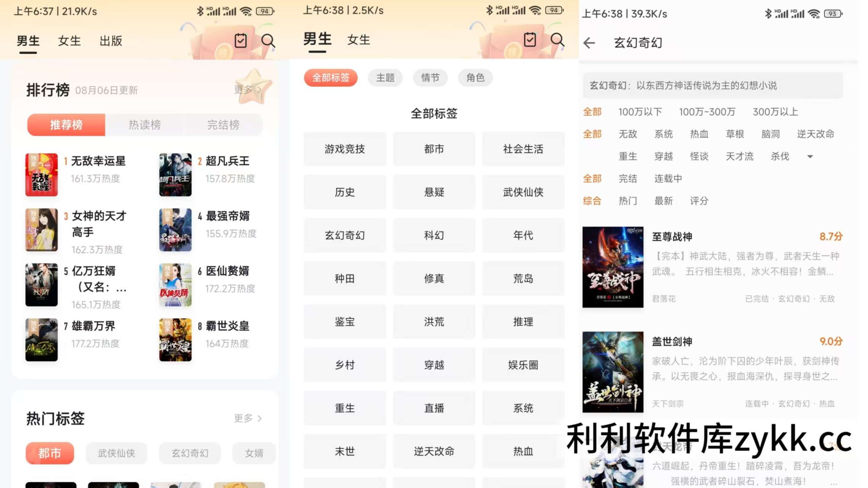This screenshot has width=868, height=488.
Task: Show the 推荐榜 ranking
Action: pyautogui.click(x=66, y=125)
